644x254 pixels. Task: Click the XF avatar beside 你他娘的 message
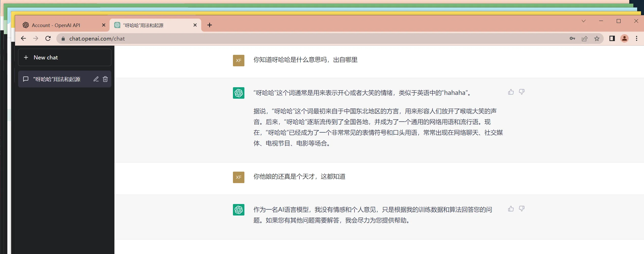coord(239,177)
